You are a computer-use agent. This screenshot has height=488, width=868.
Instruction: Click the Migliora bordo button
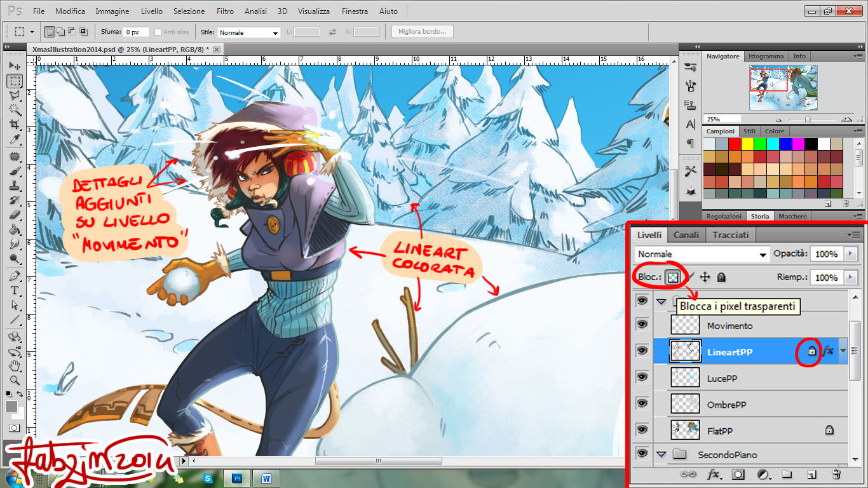coord(422,31)
